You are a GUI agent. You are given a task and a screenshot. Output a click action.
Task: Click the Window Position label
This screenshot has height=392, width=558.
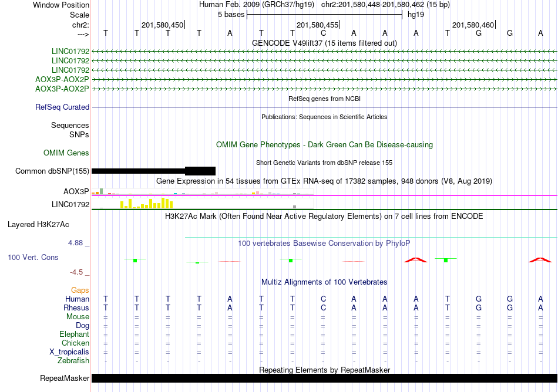[61, 5]
